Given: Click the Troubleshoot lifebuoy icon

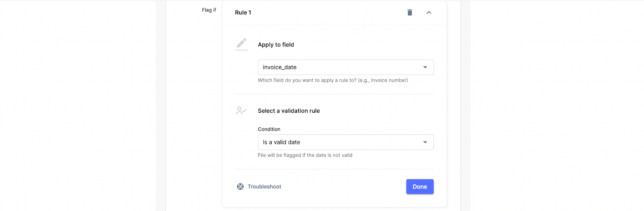Looking at the screenshot, I should [240, 186].
